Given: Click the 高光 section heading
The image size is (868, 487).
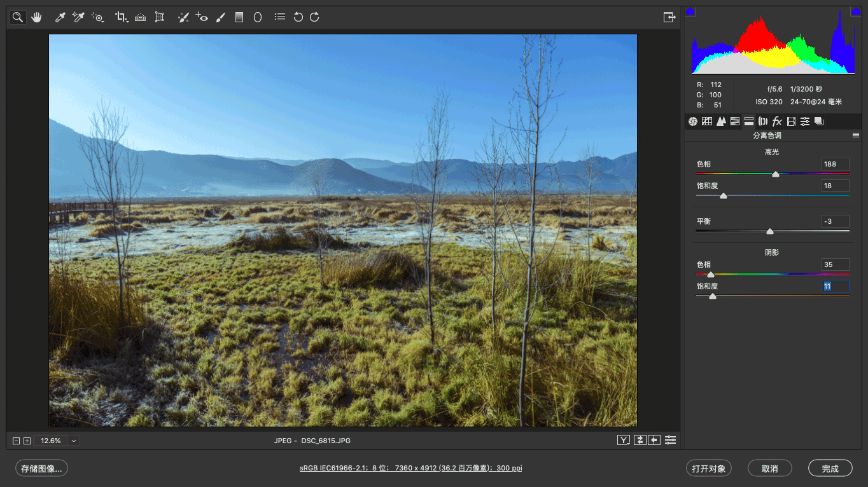Looking at the screenshot, I should tap(772, 152).
